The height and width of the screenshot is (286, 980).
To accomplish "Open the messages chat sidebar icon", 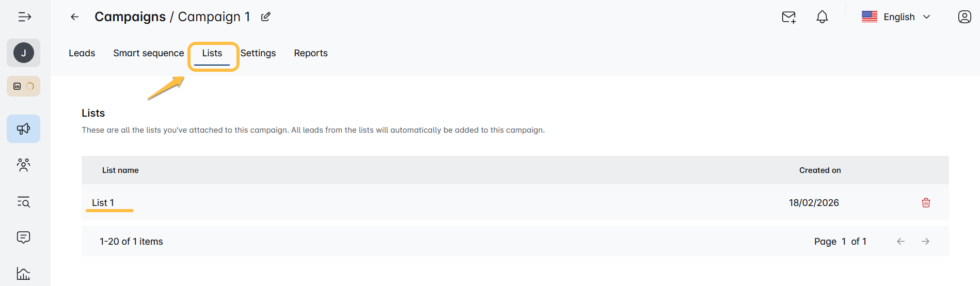I will (x=24, y=237).
